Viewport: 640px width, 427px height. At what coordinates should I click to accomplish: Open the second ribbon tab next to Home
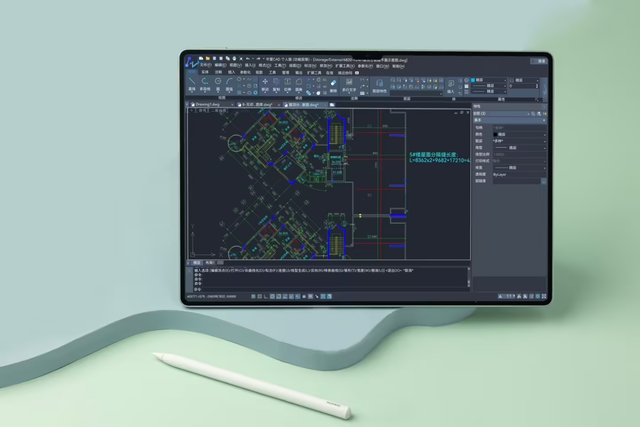point(205,72)
